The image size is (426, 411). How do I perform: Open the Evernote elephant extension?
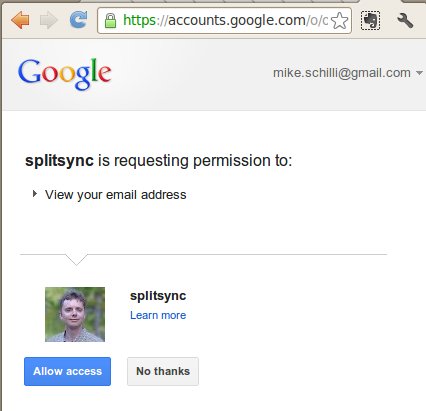(370, 20)
